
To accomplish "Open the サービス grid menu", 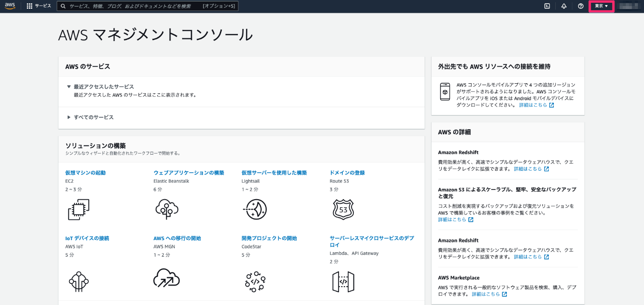I will click(39, 6).
